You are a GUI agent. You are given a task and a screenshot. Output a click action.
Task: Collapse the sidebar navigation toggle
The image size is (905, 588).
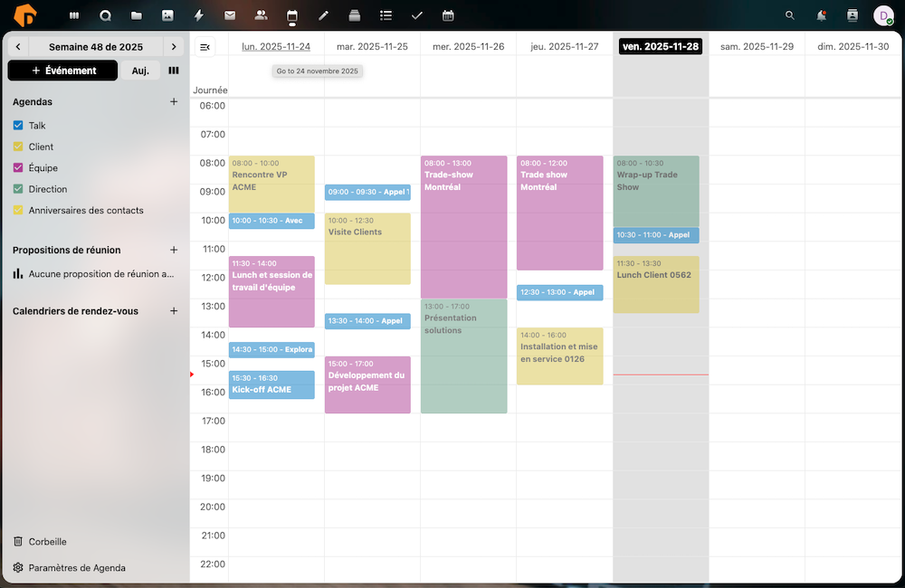[x=205, y=47]
